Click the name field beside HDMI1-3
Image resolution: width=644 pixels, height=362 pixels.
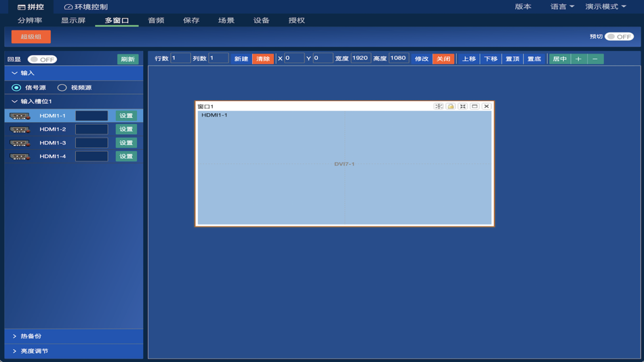pyautogui.click(x=92, y=143)
